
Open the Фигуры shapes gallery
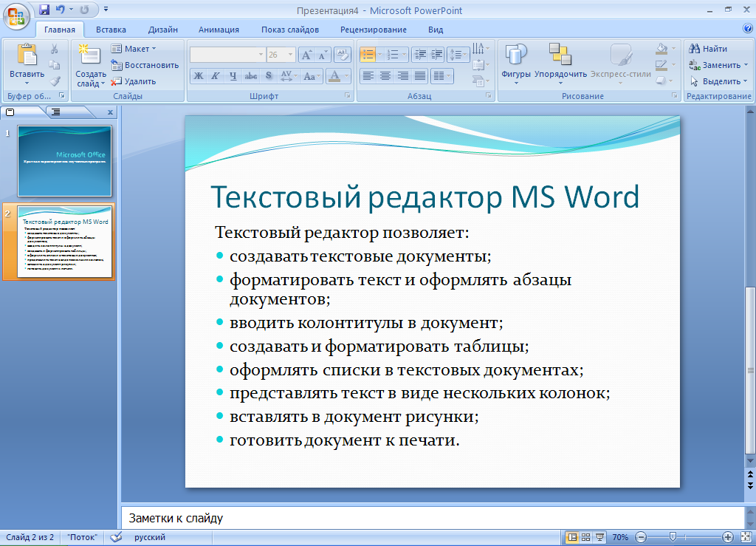[516, 64]
